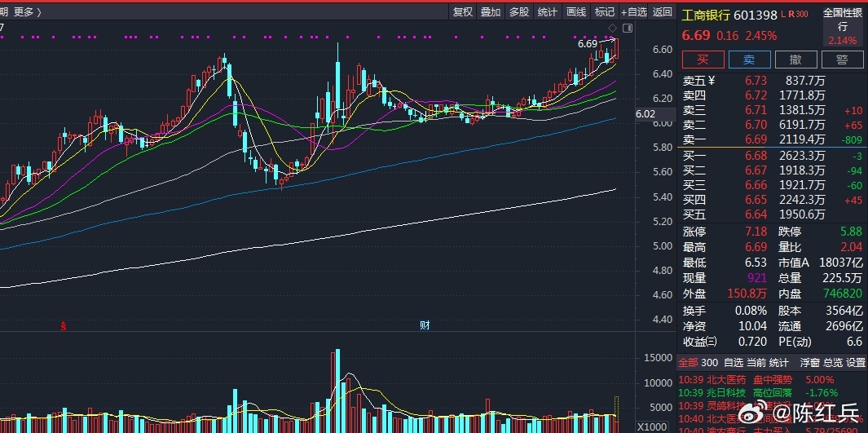
Task: Switch to the 全部 alerts tab
Action: (x=688, y=363)
